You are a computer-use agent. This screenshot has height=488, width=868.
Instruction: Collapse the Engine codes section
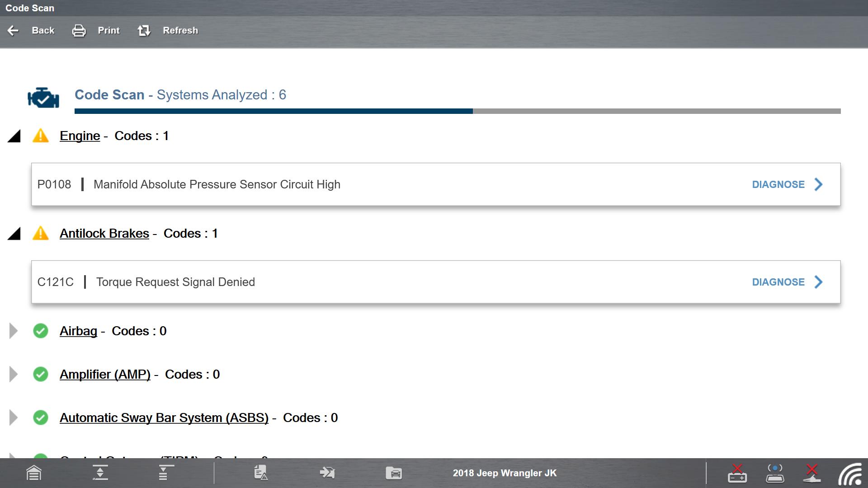click(14, 136)
